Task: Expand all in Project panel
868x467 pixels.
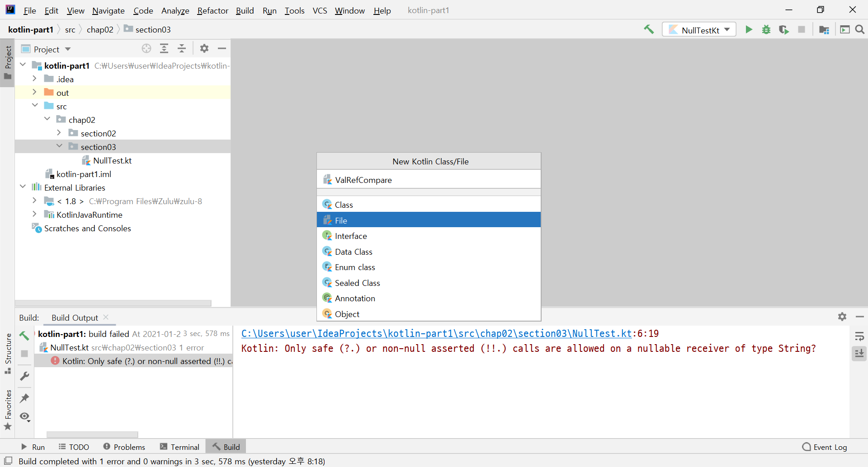Action: pyautogui.click(x=164, y=48)
